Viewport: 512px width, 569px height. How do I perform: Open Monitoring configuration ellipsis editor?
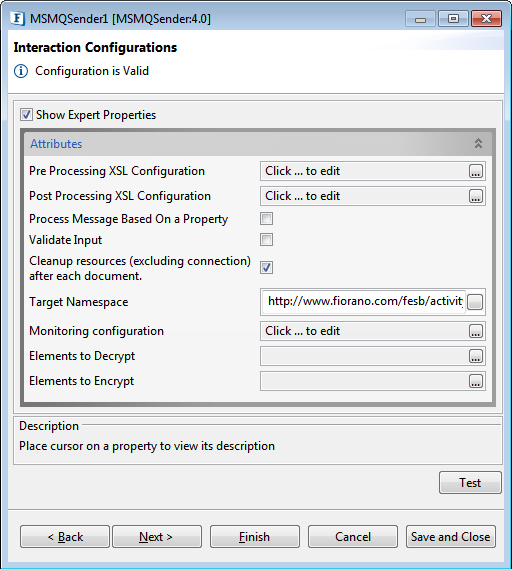coord(476,331)
